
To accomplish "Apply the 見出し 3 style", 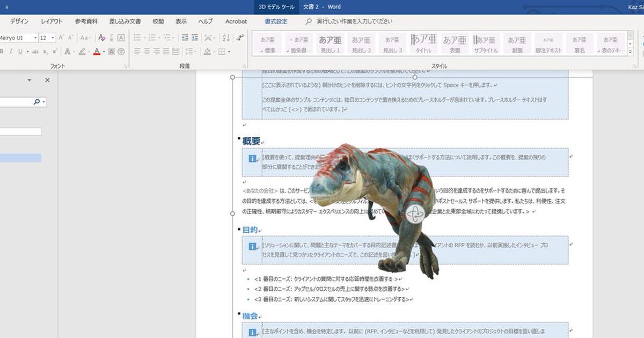I will (x=392, y=44).
